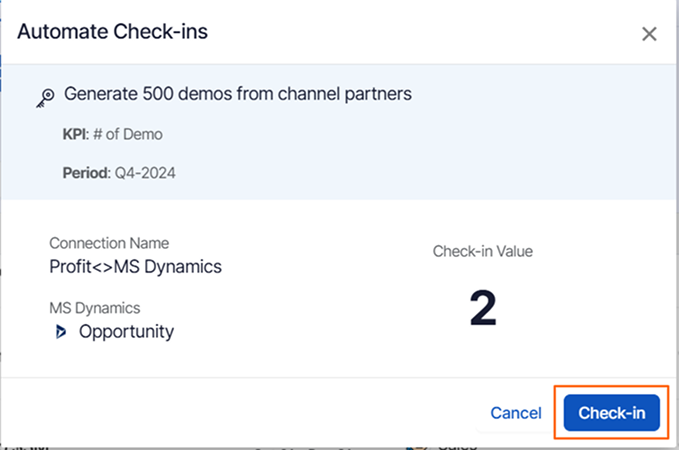Click the 'Profit<>MS Dynamics' connection name
This screenshot has width=679, height=450.
tap(136, 267)
